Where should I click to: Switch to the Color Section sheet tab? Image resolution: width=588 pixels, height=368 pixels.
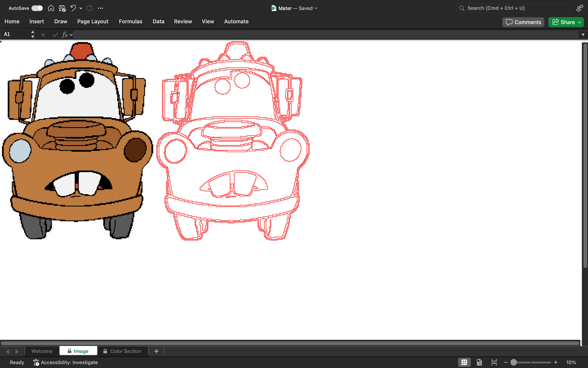[x=122, y=351]
